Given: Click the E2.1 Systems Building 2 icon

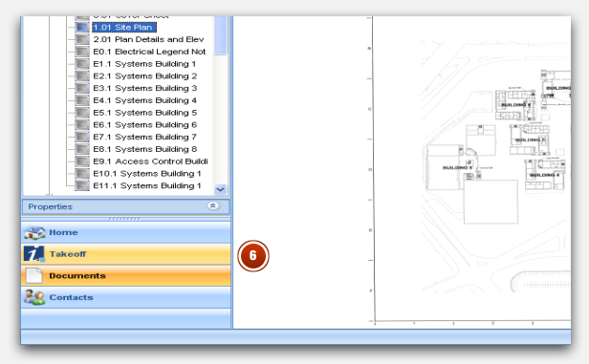Looking at the screenshot, I should coord(82,75).
